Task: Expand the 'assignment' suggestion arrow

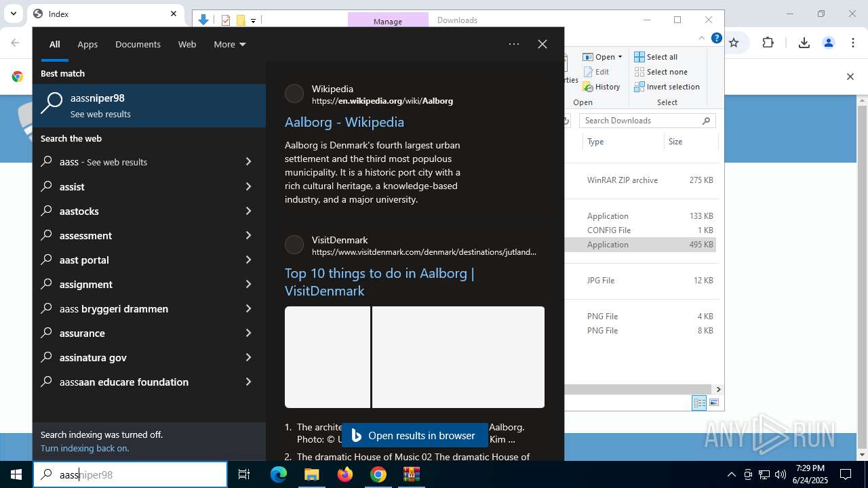Action: pos(248,284)
